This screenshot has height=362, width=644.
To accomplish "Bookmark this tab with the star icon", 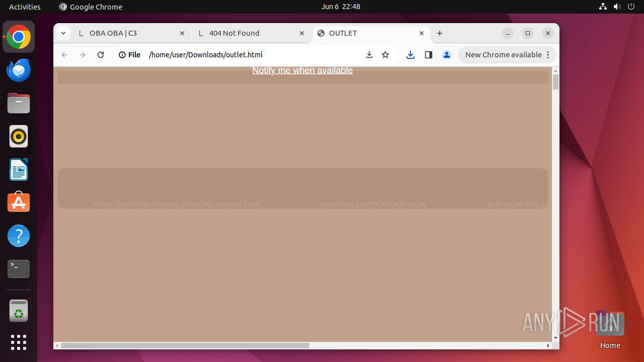I will click(x=385, y=55).
